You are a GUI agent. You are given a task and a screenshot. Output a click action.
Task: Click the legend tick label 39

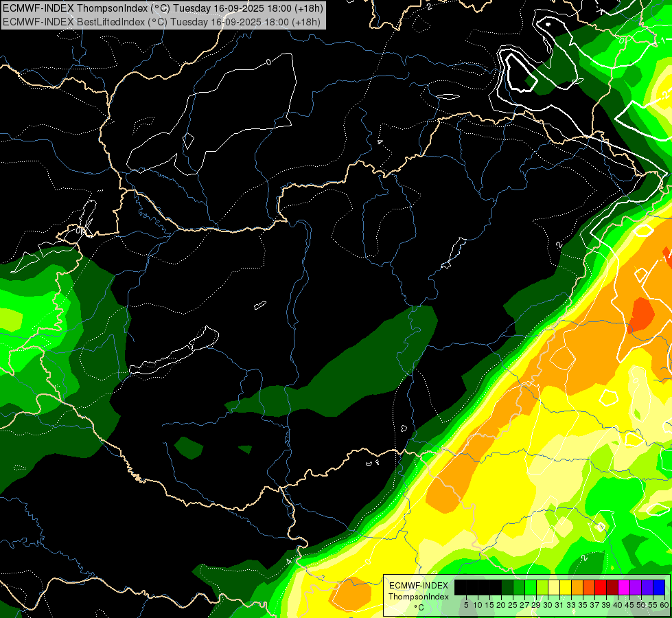[x=606, y=605]
